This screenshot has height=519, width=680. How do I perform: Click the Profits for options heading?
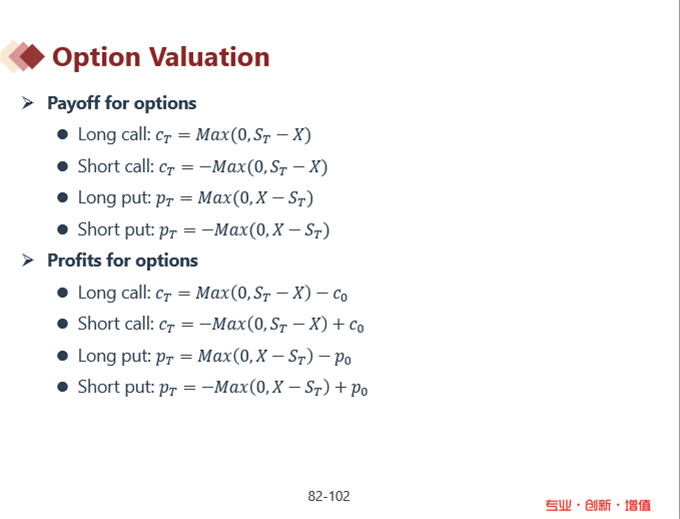click(123, 261)
